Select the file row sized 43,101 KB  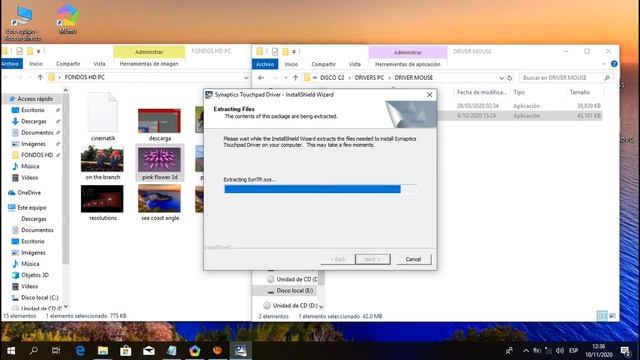click(519, 116)
